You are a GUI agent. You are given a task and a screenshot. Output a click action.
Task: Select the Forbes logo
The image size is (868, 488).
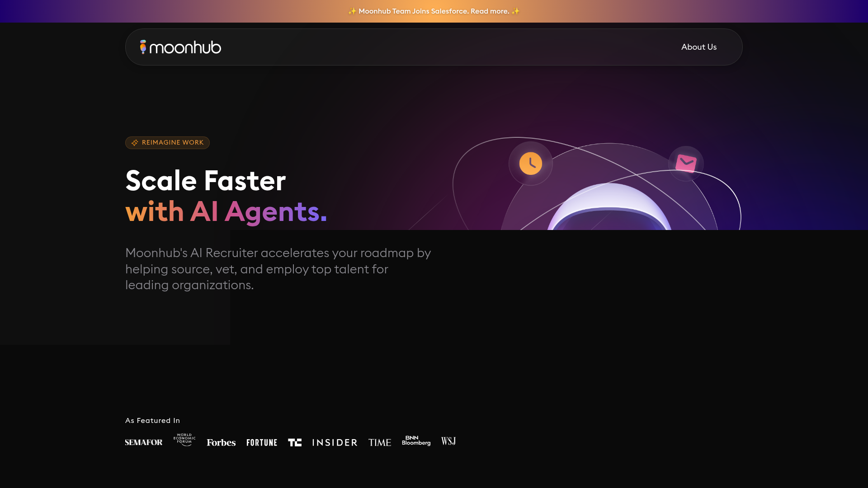[x=221, y=442]
